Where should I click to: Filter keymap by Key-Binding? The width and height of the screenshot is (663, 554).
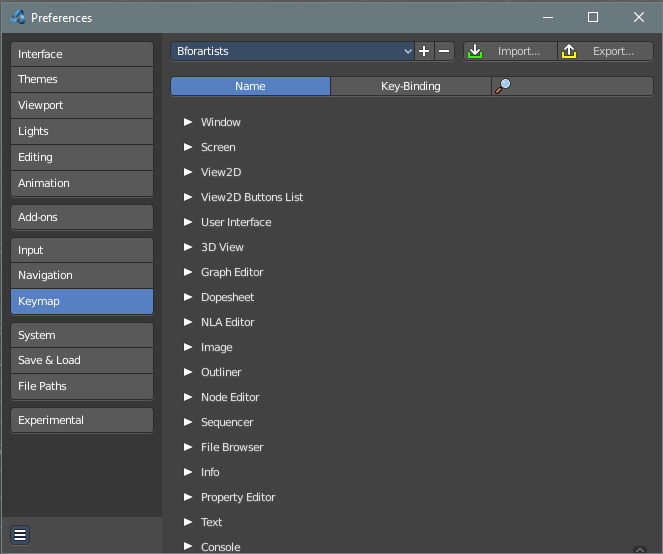click(x=411, y=86)
